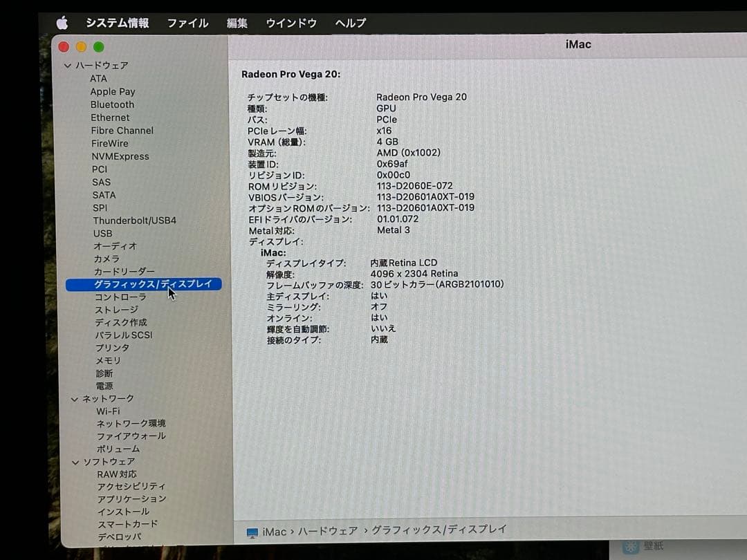Open the ファイル menu
Image resolution: width=747 pixels, height=560 pixels.
[187, 22]
